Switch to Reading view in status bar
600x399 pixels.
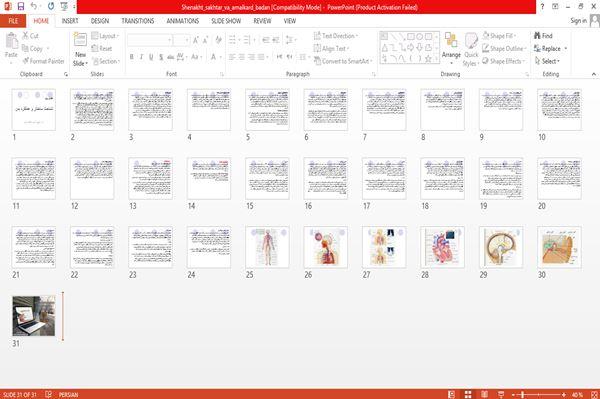click(484, 394)
